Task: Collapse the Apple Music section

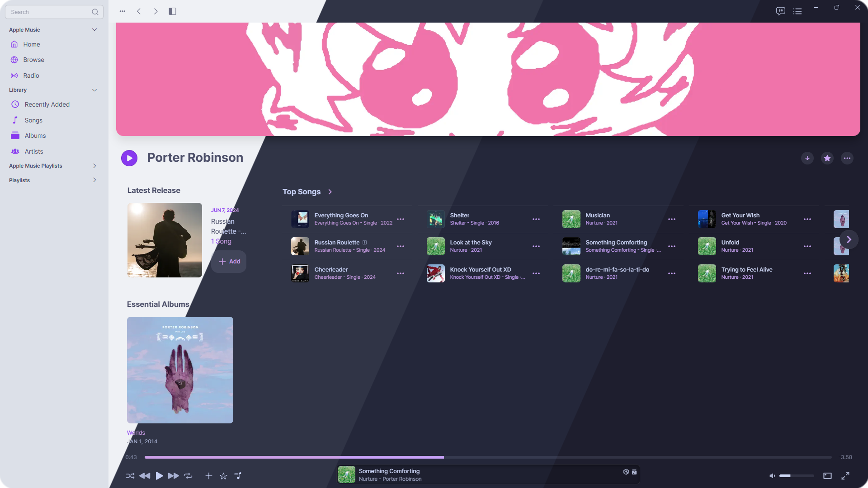Action: pyautogui.click(x=94, y=30)
